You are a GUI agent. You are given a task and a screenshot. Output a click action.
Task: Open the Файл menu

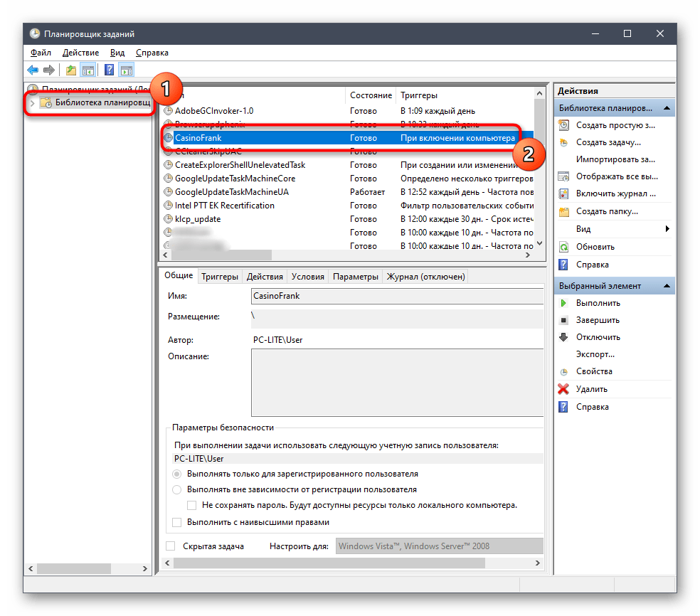(x=41, y=53)
